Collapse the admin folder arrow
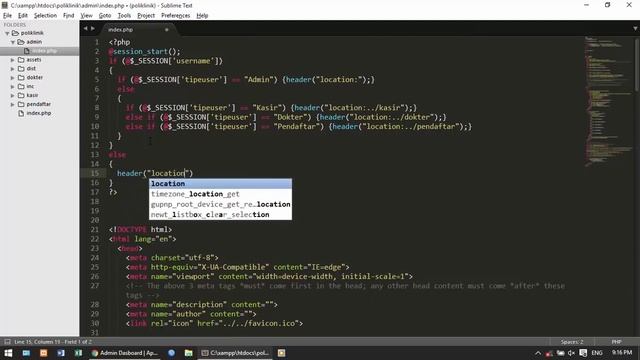The image size is (640, 360). point(13,42)
